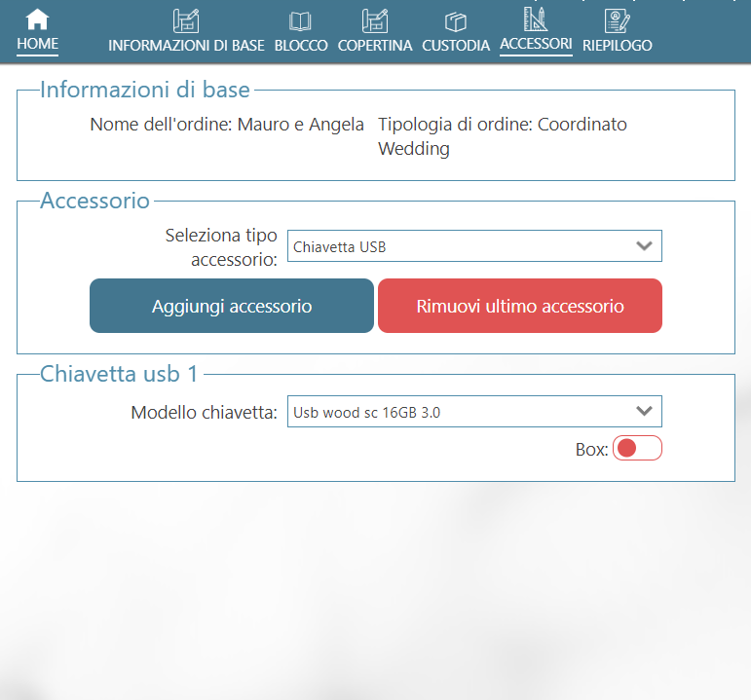Click the chevron arrow beside Chiavetta USB
The width and height of the screenshot is (751, 700).
tap(643, 246)
